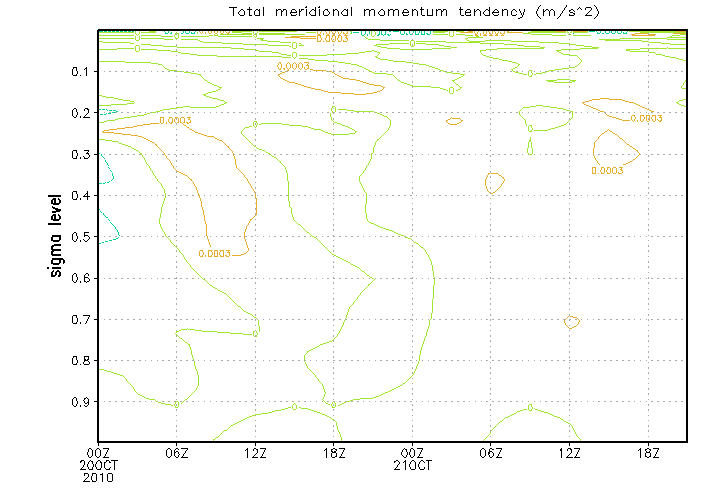Screen dimensions: 720x500
Task: Select the 0.1 sigma axis tick label
Action: (x=80, y=72)
